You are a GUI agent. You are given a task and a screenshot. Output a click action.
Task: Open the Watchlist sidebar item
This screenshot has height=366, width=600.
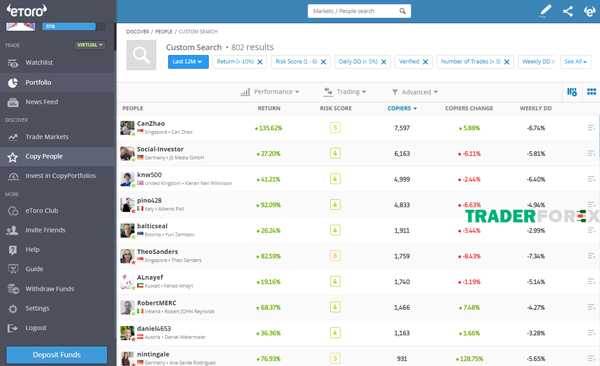pos(39,63)
